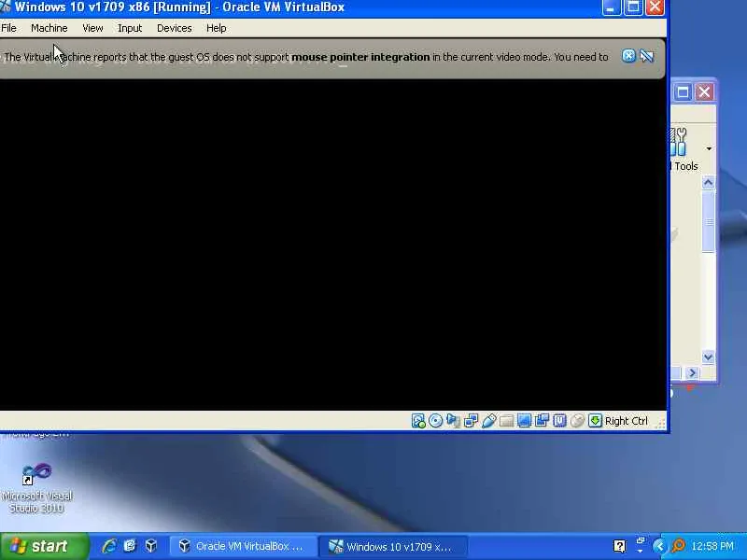Dismiss the mouse pointer integration notification
The image size is (747, 560).
click(628, 56)
